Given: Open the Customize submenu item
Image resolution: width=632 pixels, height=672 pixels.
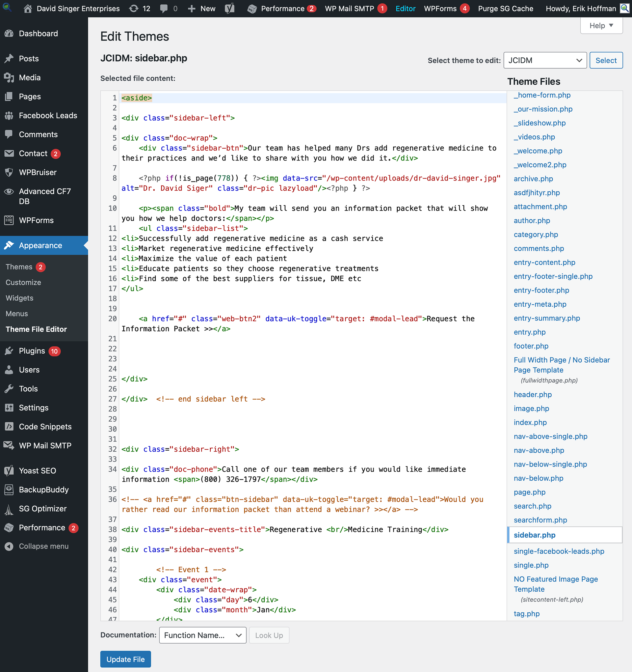Looking at the screenshot, I should pos(23,282).
